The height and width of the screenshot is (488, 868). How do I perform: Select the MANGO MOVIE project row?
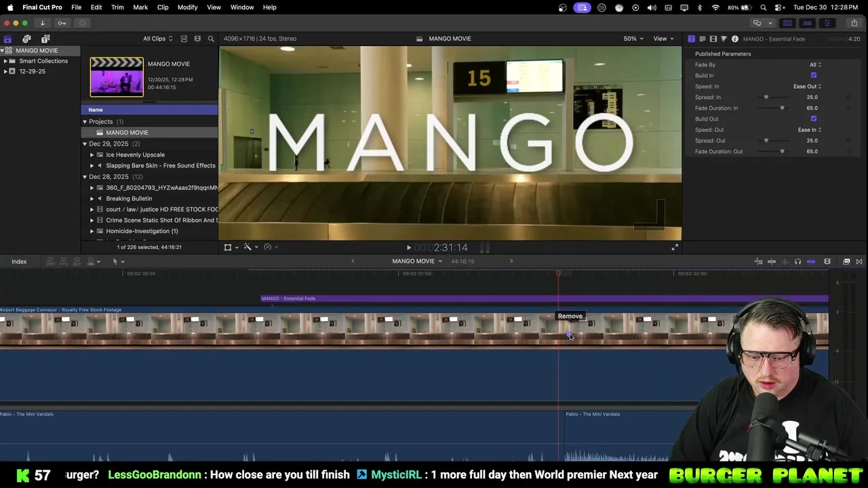[150, 132]
